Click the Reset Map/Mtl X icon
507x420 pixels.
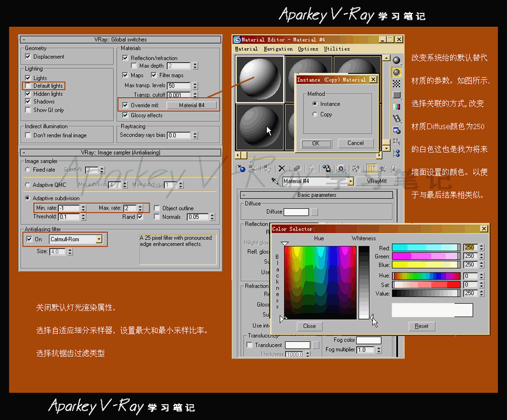tap(282, 168)
